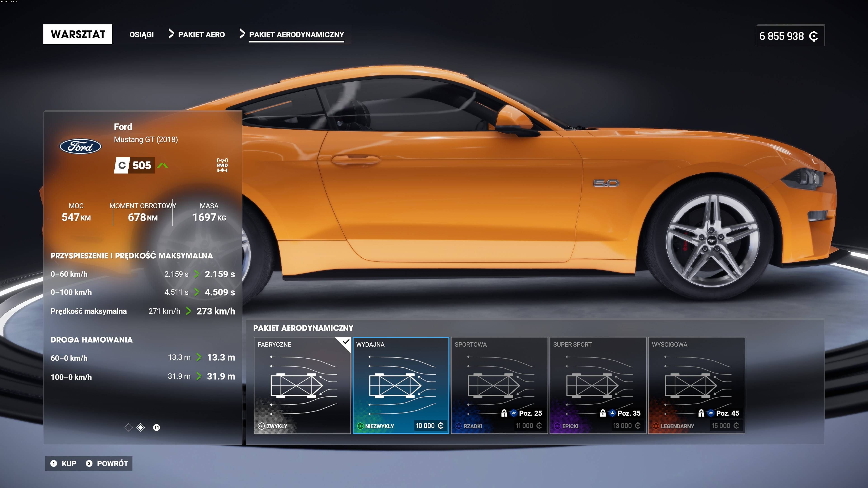
Task: Click the ZWYKŁY rarity icon
Action: (x=262, y=426)
